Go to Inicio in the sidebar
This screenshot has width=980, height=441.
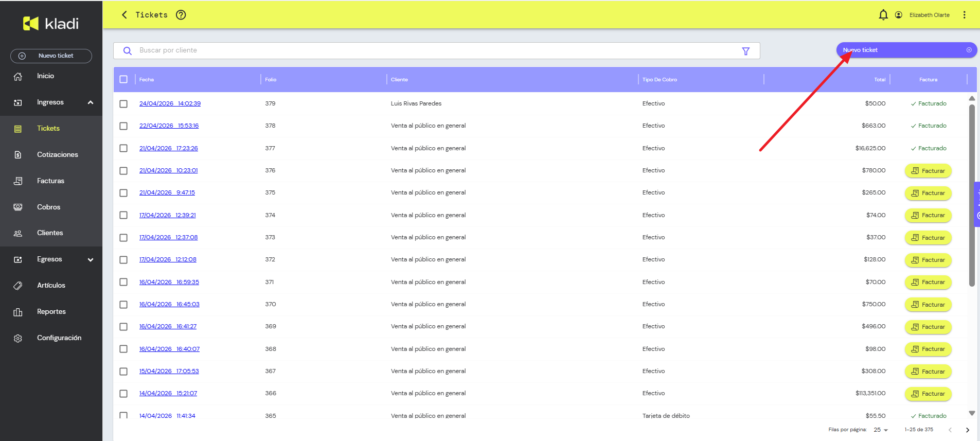tap(45, 76)
